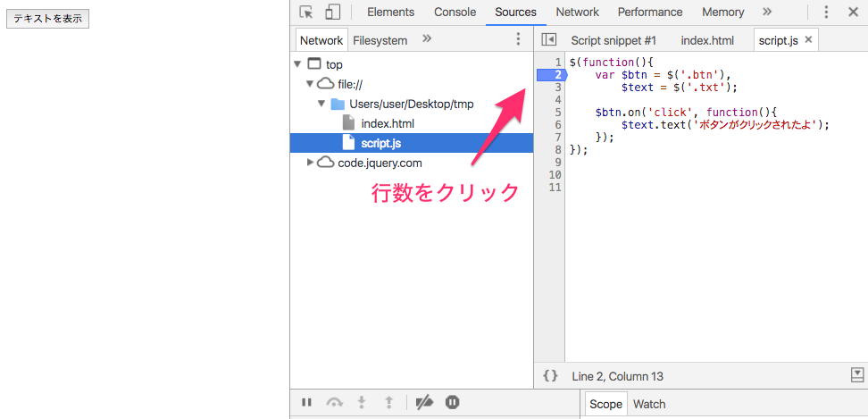Click the Users/user/Desktop/tmp folder label
868x419 pixels.
click(412, 104)
